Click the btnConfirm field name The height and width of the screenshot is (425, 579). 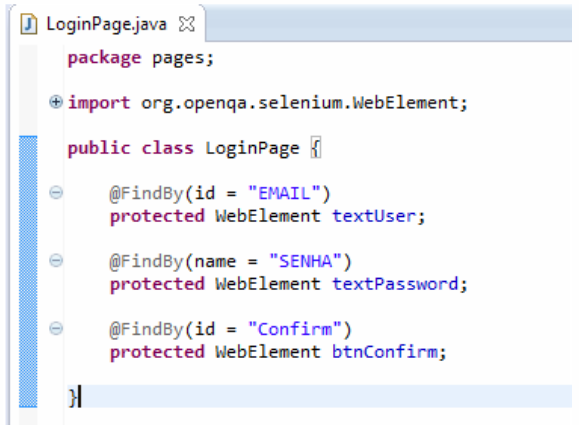pyautogui.click(x=385, y=352)
